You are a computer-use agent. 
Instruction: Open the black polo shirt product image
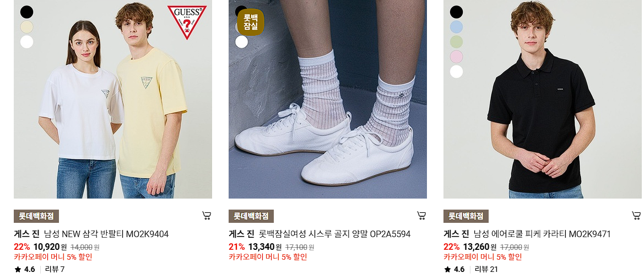point(542,99)
